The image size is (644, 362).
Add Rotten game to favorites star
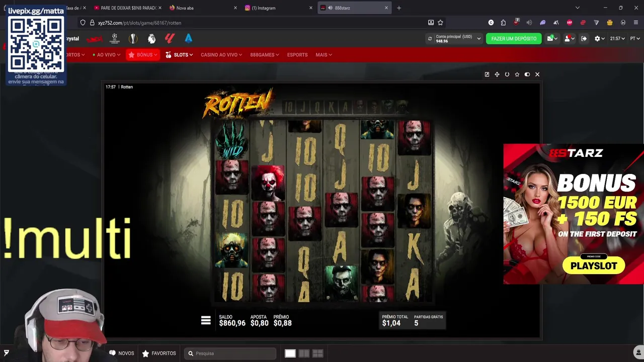coord(517,74)
